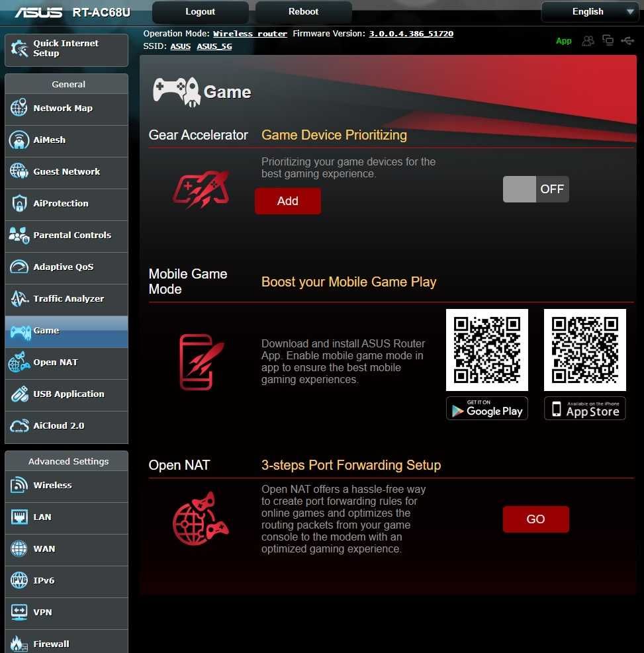The height and width of the screenshot is (653, 644).
Task: Click the App Store QR code
Action: click(x=585, y=350)
